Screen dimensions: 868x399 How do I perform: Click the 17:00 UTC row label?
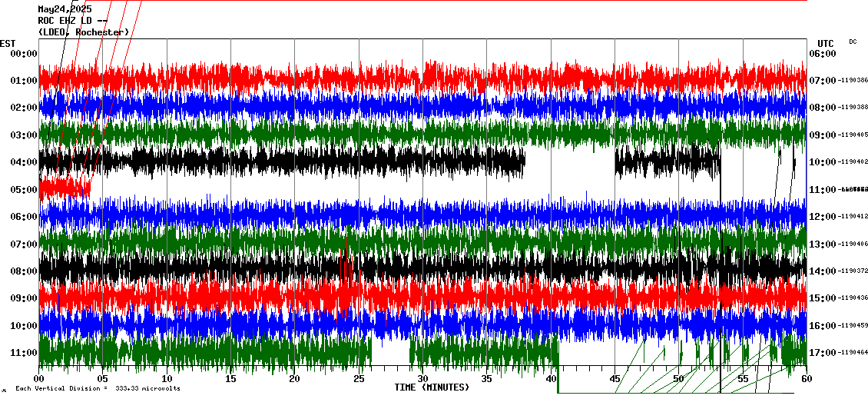click(x=823, y=353)
